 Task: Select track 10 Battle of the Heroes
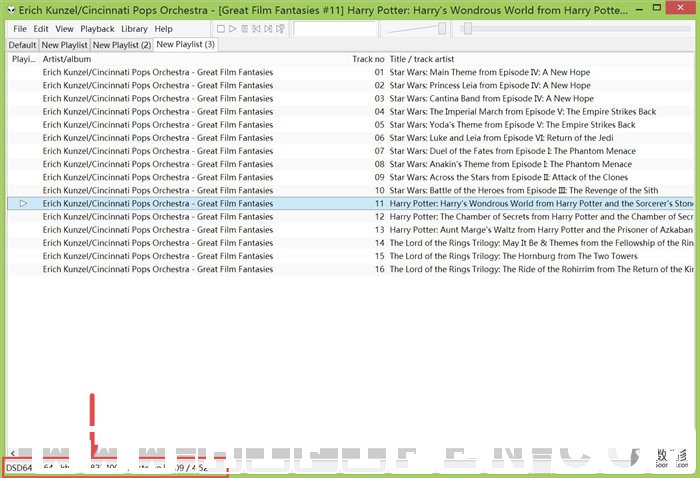[x=351, y=191]
